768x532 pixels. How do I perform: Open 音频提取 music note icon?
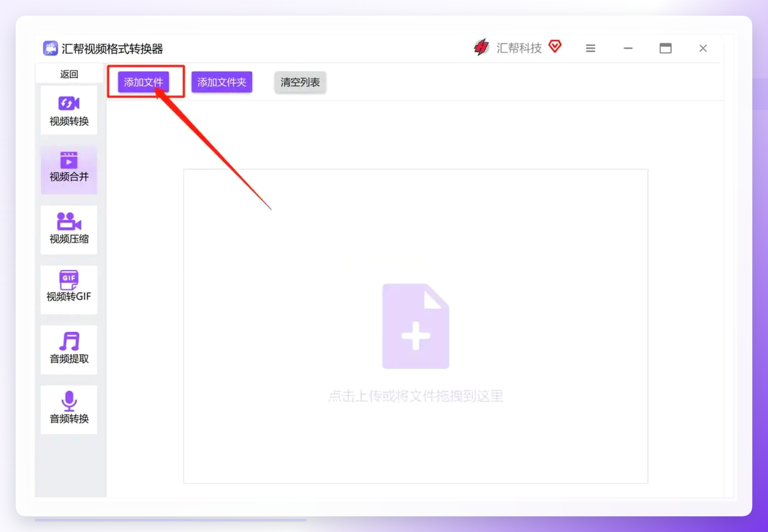click(x=69, y=341)
